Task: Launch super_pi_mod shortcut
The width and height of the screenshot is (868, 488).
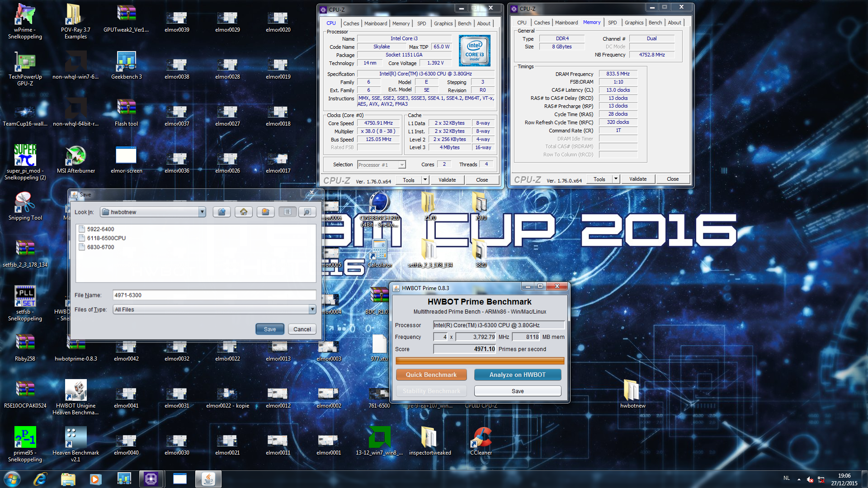Action: [x=25, y=162]
